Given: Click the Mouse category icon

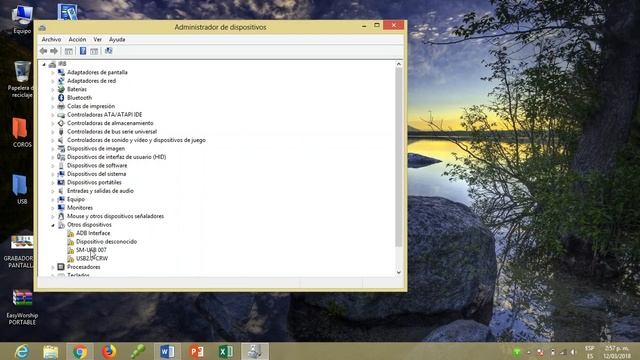Looking at the screenshot, I should [x=61, y=216].
